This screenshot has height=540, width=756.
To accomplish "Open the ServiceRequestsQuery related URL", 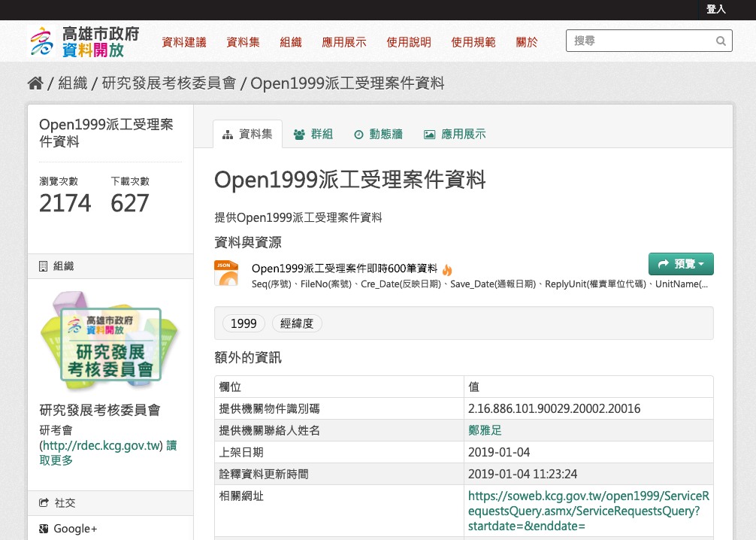I will tap(588, 511).
